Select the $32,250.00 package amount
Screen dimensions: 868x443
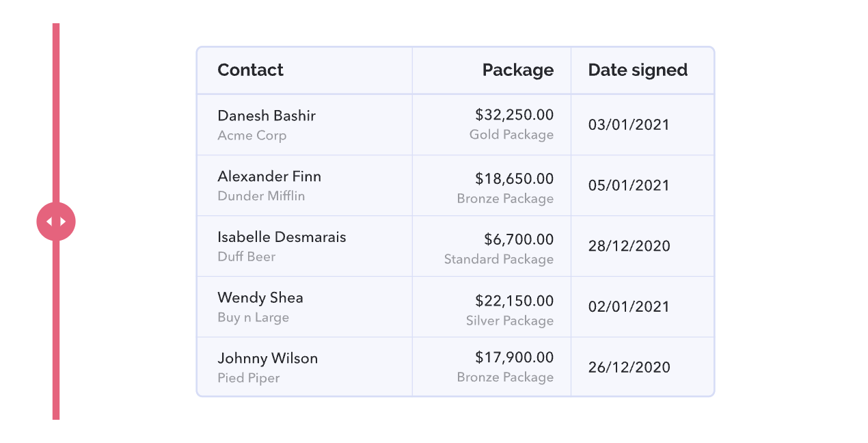[x=514, y=115]
